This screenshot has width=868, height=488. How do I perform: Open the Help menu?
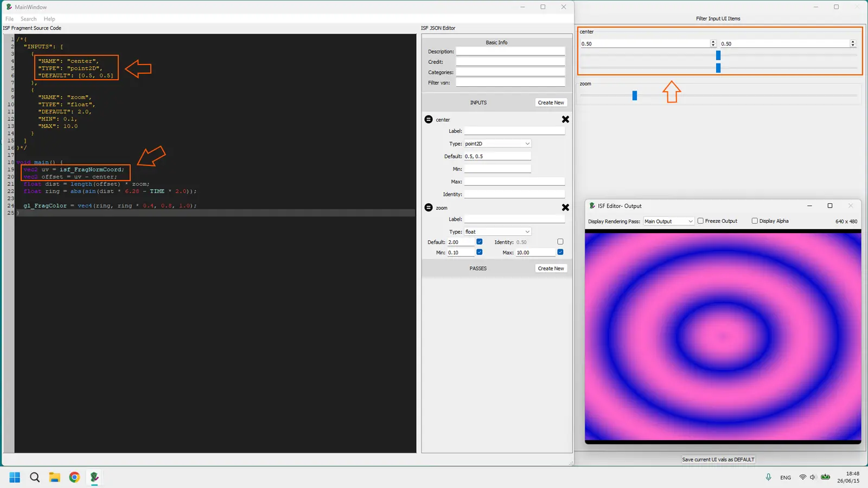point(49,19)
